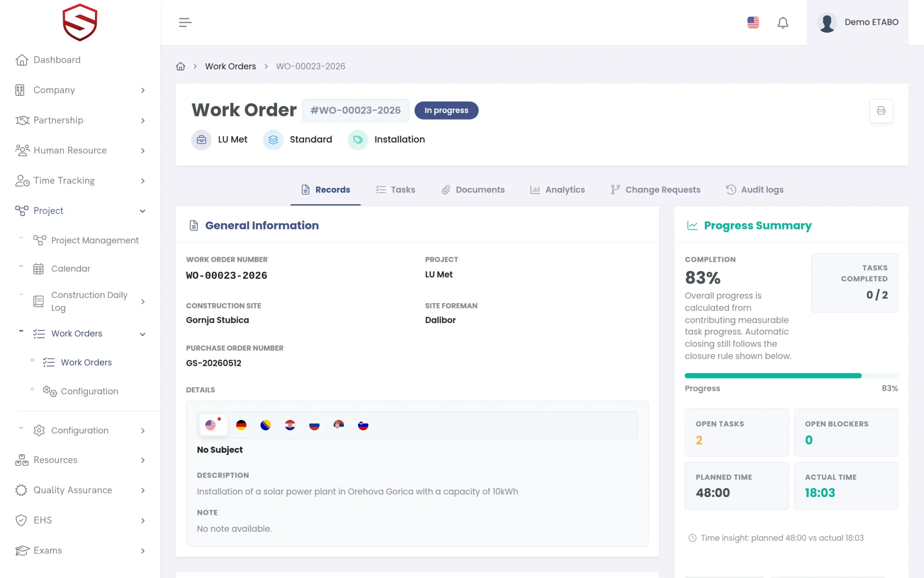
Task: Click the In progress status badge
Action: pos(446,111)
